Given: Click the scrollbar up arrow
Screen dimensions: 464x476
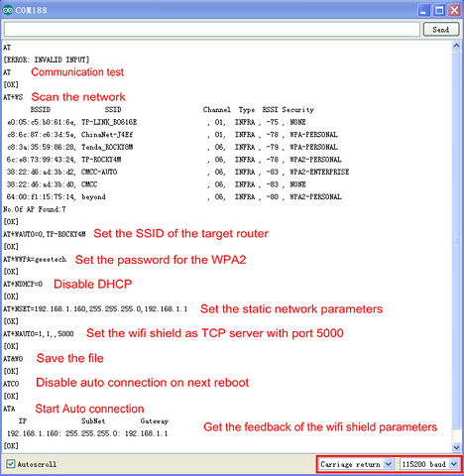Looking at the screenshot, I should pos(456,46).
